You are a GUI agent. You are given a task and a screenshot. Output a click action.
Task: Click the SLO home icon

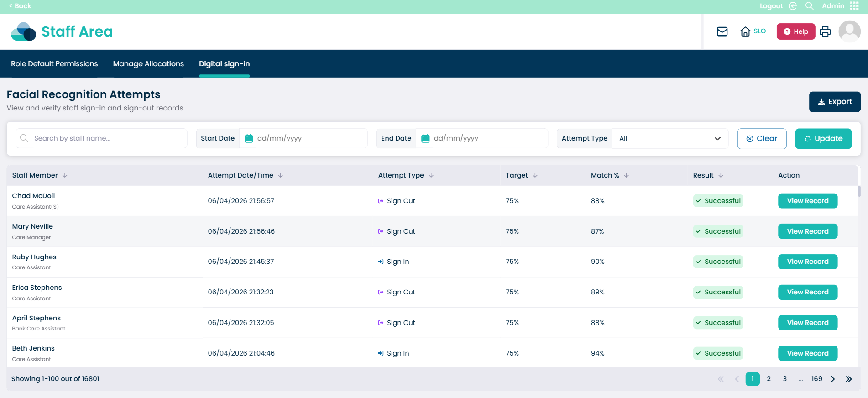[x=745, y=31]
